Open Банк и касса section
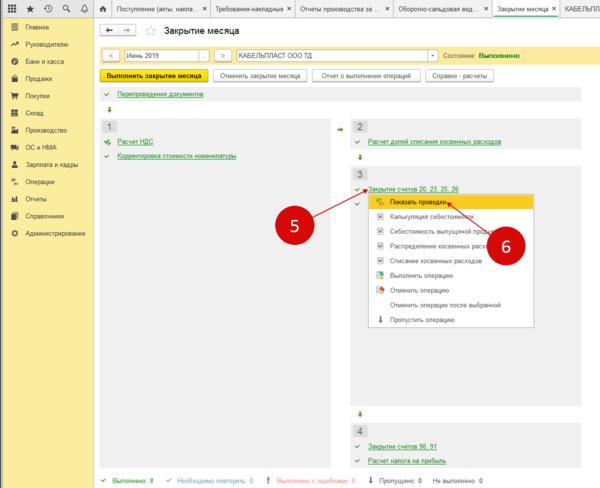Viewport: 600px width, 488px height. tap(44, 62)
